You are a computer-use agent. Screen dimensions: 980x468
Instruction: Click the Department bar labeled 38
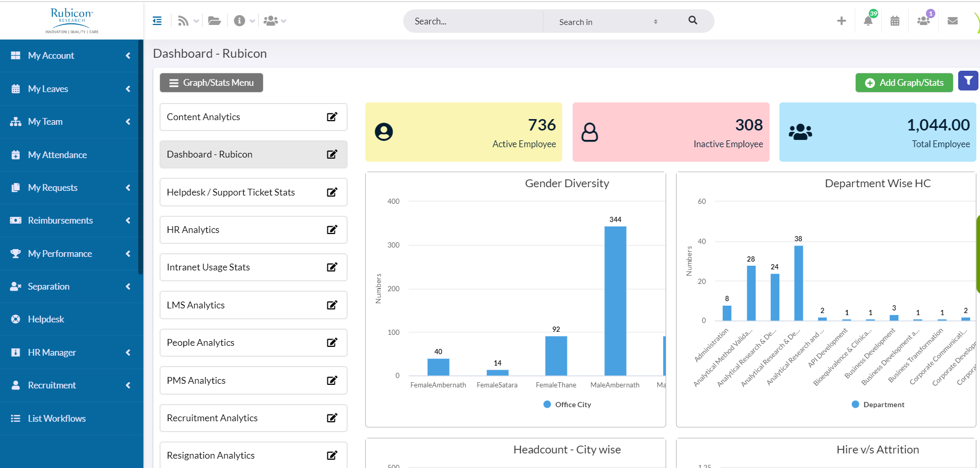(x=799, y=283)
